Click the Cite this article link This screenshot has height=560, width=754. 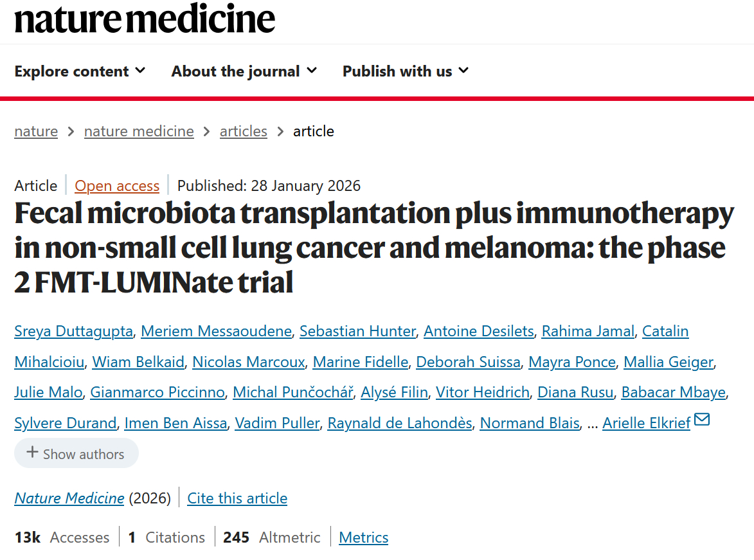tap(237, 498)
